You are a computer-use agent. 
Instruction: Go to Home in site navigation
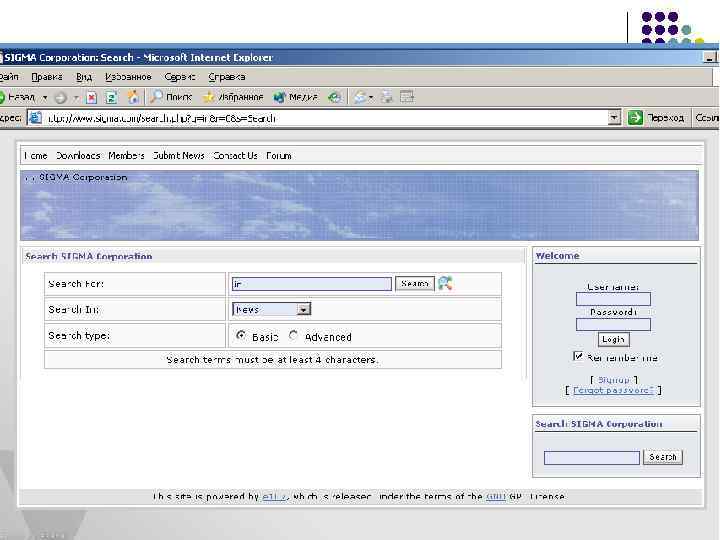35,156
